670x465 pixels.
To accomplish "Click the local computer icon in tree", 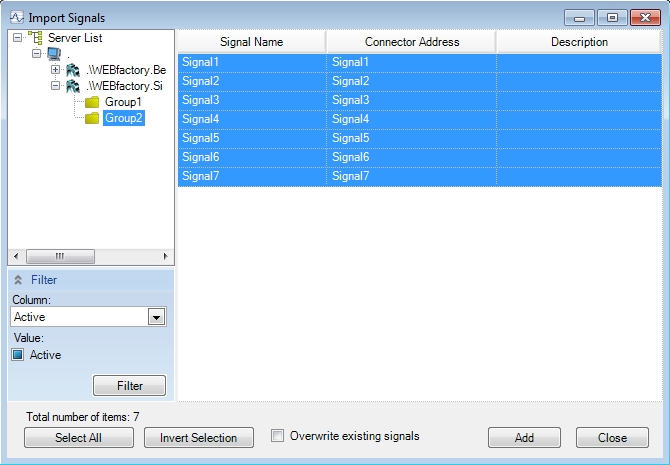I will [54, 54].
